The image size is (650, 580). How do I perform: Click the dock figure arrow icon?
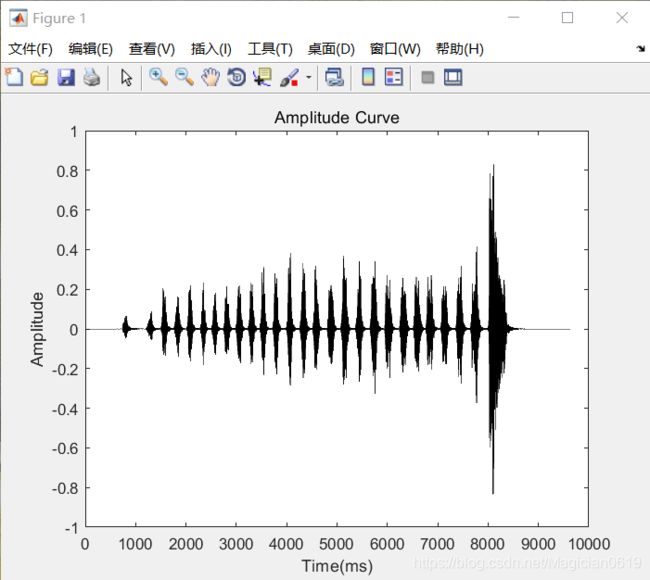point(640,49)
